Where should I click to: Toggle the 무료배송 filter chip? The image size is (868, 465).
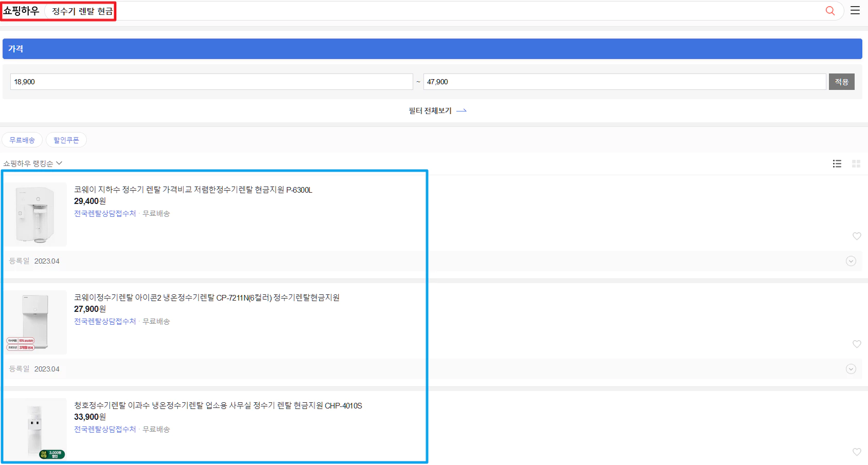pyautogui.click(x=22, y=140)
